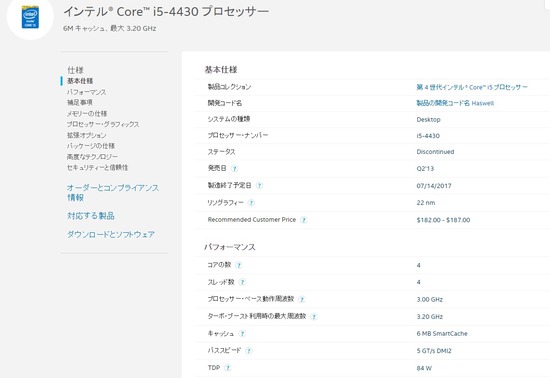The width and height of the screenshot is (550, 378).
Task: Open help icon next to スレッド数
Action: [242, 282]
